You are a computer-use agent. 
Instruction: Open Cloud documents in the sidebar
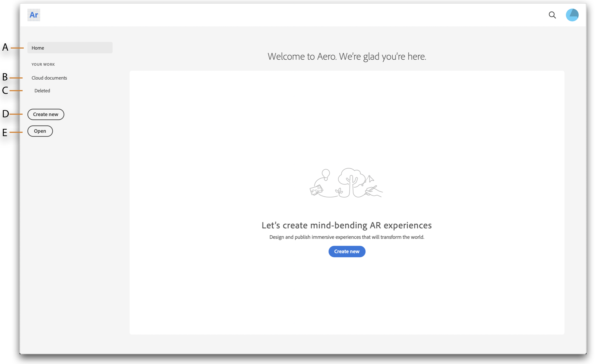pos(49,78)
